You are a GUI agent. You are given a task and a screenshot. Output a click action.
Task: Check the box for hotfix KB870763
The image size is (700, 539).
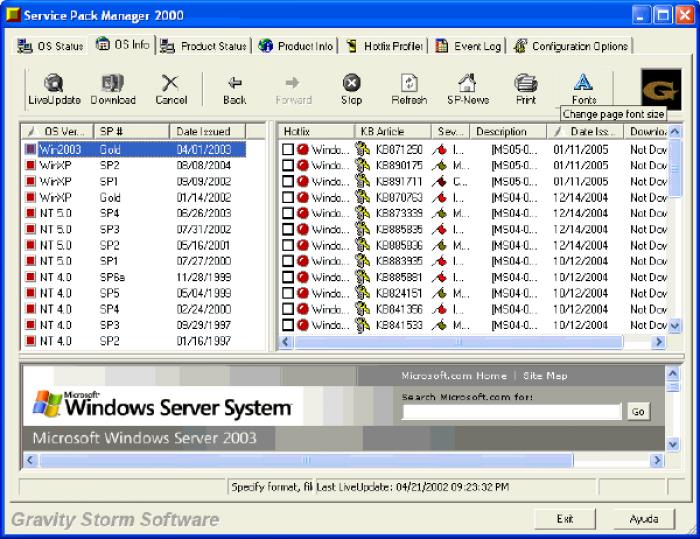coord(288,197)
